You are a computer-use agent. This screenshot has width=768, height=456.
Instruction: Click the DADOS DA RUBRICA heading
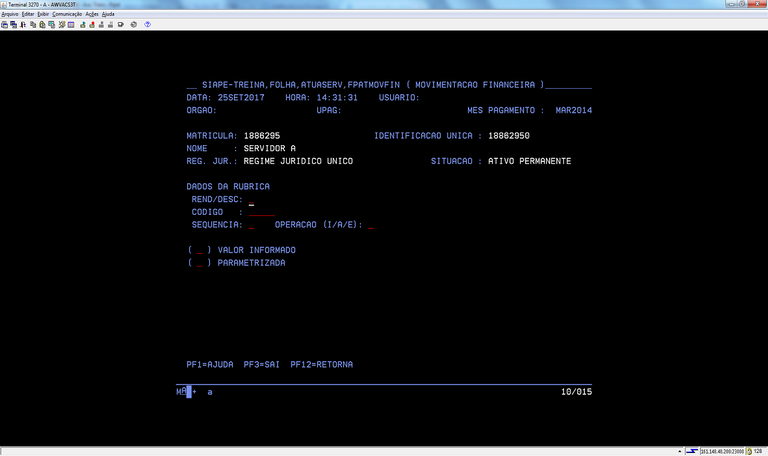coord(228,187)
